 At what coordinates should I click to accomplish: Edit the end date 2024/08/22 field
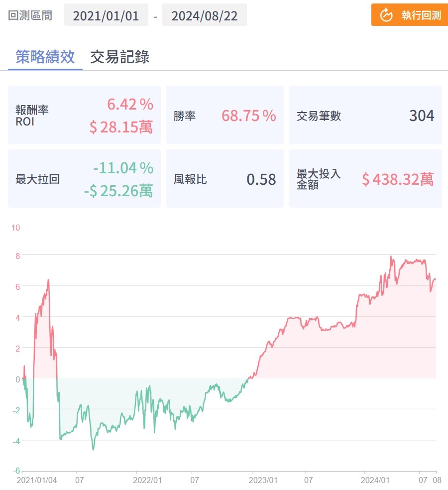[x=205, y=15]
